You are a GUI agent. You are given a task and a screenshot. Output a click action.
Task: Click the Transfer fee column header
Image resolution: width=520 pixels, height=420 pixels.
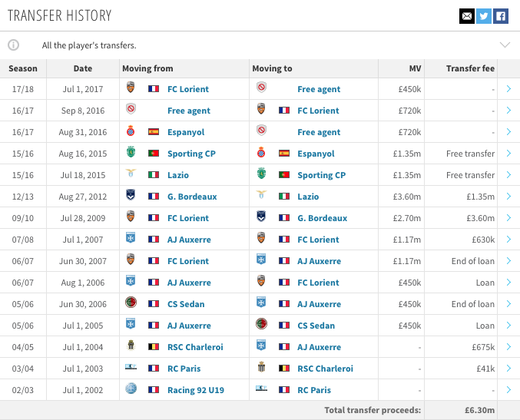pyautogui.click(x=470, y=68)
